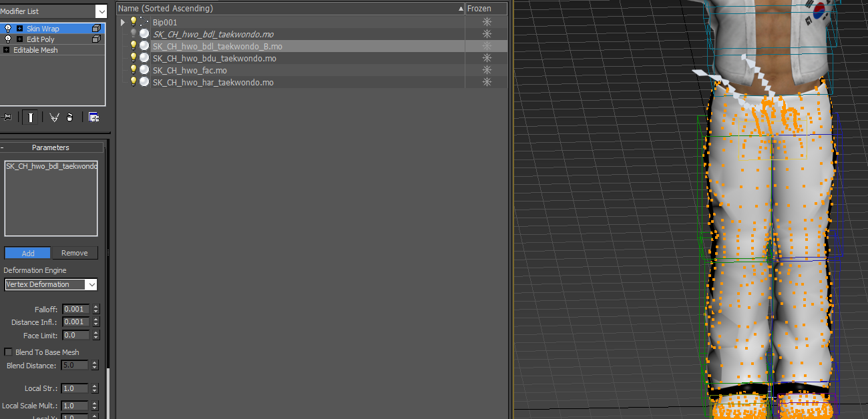Enable Blend To Base Mesh checkbox
The image size is (868, 419).
click(9, 352)
